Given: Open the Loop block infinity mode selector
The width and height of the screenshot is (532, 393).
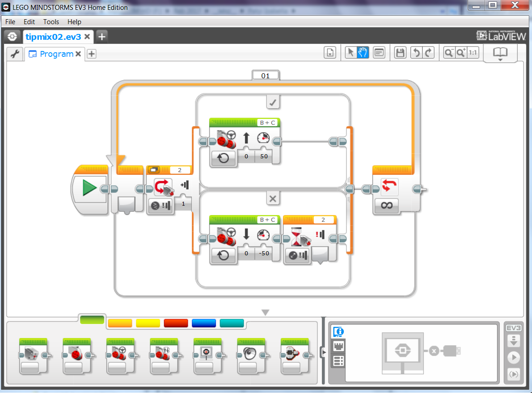Looking at the screenshot, I should click(x=387, y=205).
